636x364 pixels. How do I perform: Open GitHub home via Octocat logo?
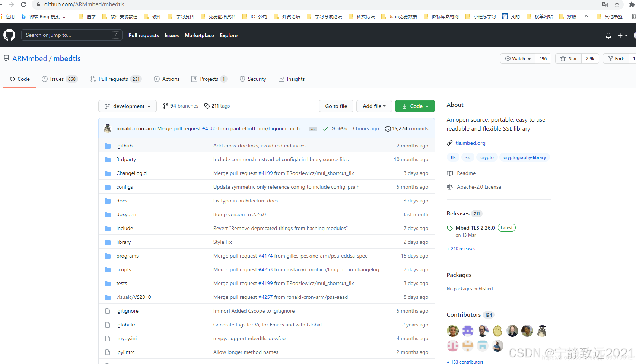[9, 35]
